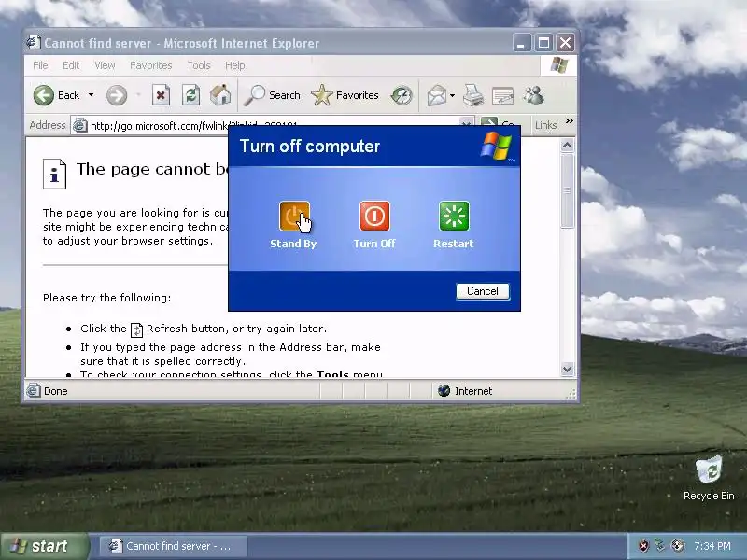Click the green Restart icon

click(454, 217)
